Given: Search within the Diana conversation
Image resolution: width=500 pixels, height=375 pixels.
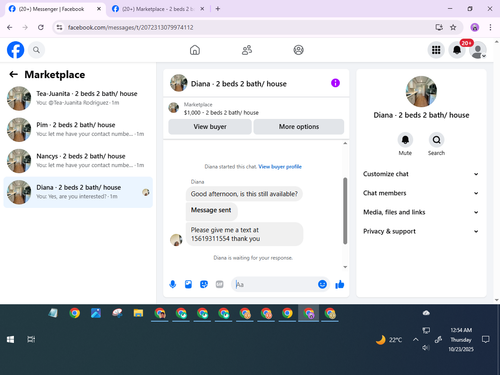Looking at the screenshot, I should [x=436, y=140].
